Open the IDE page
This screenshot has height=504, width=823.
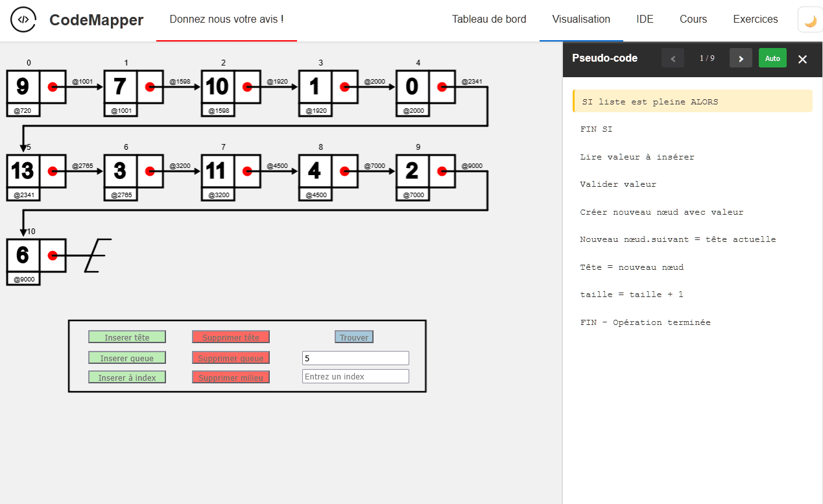point(645,19)
